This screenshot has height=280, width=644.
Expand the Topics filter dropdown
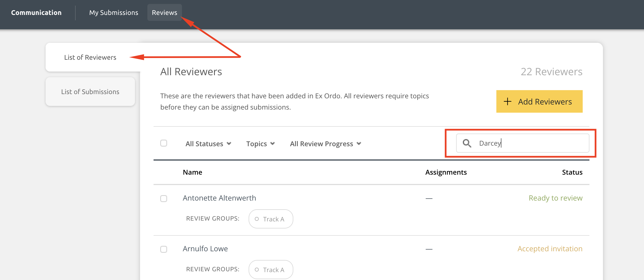pyautogui.click(x=260, y=144)
